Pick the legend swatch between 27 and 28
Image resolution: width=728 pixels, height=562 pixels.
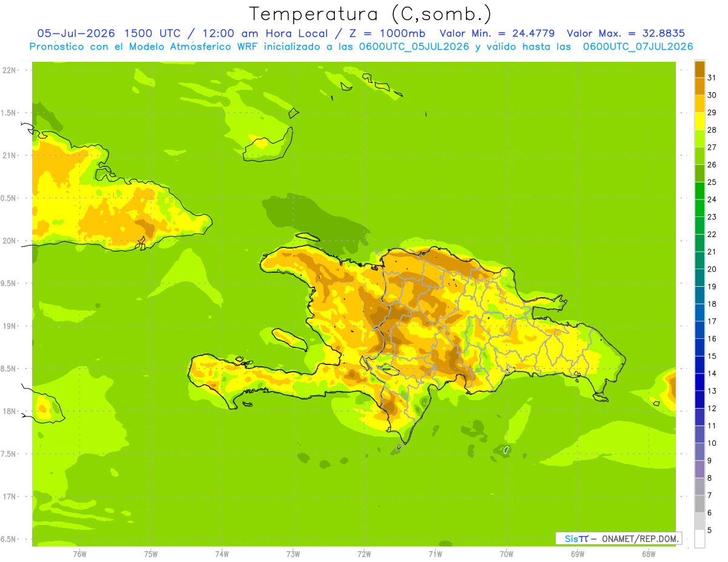(700, 138)
